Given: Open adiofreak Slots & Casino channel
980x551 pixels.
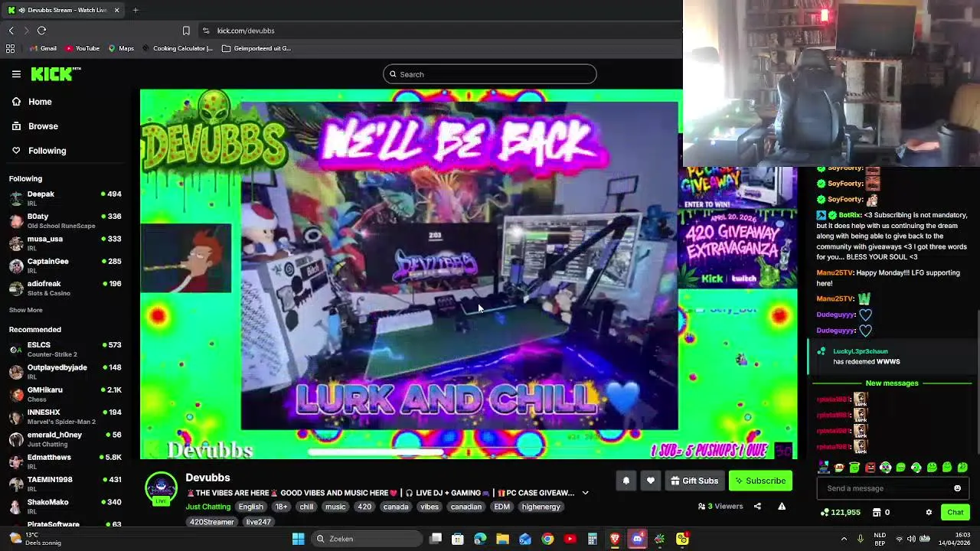Looking at the screenshot, I should click(x=66, y=289).
